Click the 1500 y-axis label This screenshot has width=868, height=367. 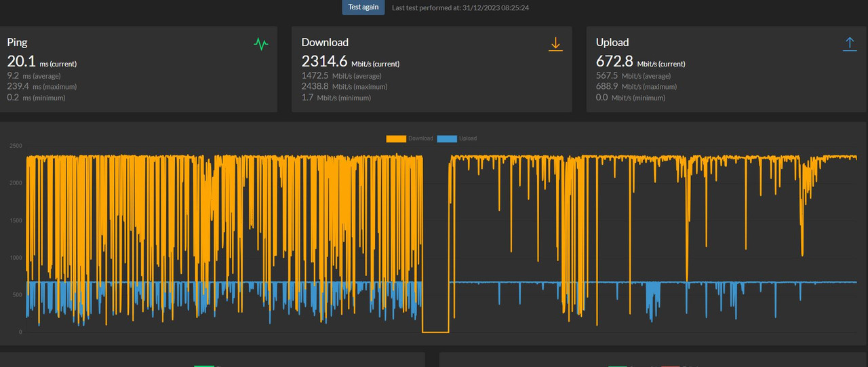pos(16,220)
